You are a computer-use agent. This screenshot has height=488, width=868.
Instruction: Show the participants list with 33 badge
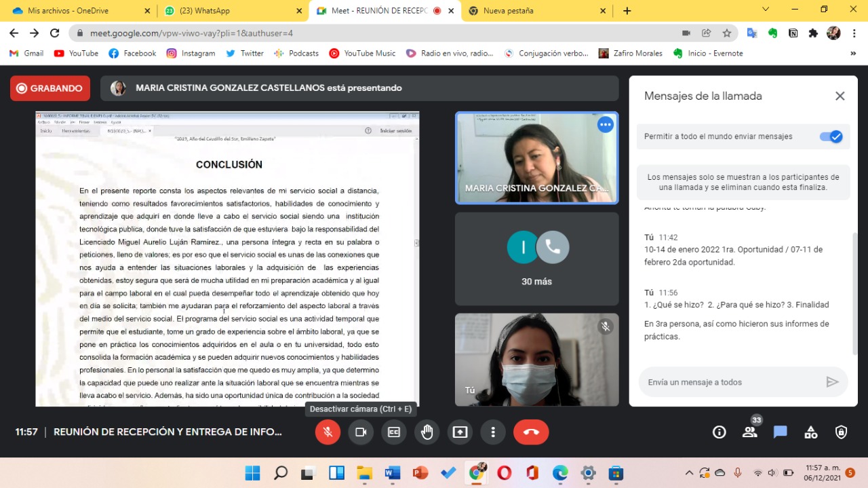coord(750,432)
